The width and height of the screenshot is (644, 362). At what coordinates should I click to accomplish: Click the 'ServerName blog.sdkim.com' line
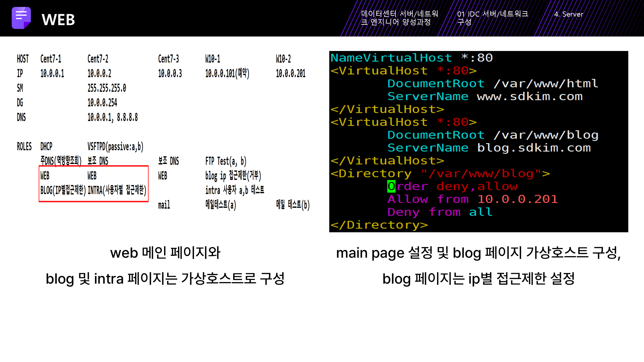point(489,148)
